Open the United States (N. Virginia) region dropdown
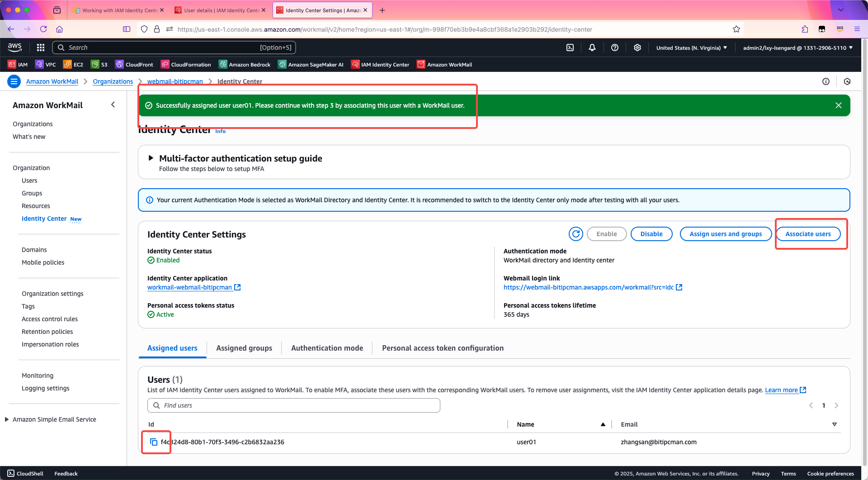The height and width of the screenshot is (480, 868). point(692,48)
